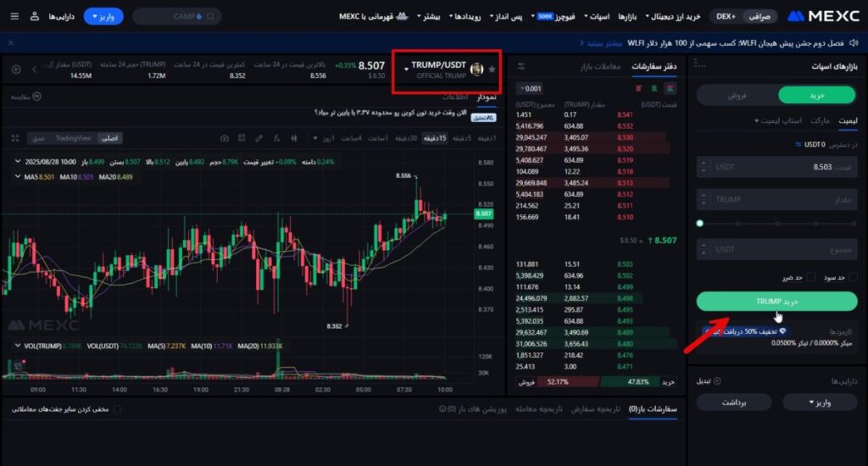868x466 pixels.
Task: Show only sell orders in order book
Action: 639,88
